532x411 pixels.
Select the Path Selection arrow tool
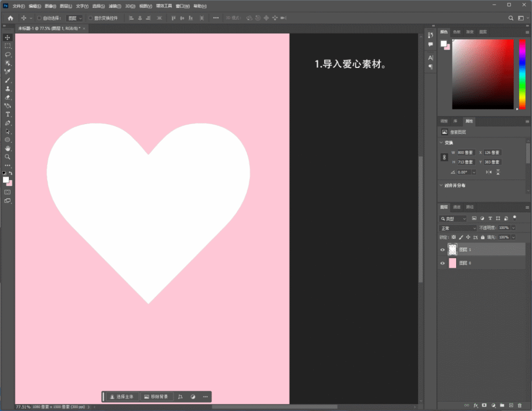[7, 131]
